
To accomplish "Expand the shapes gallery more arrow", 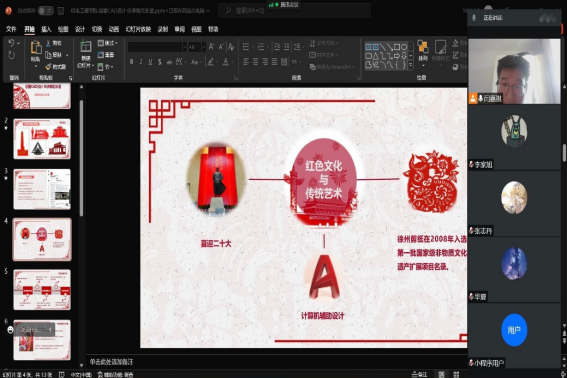I will [410, 65].
